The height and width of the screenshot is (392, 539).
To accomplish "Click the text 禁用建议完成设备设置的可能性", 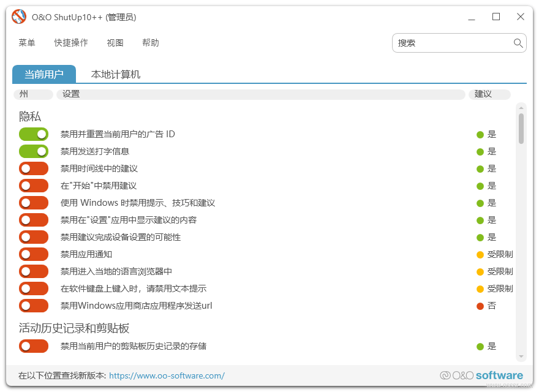I will (x=121, y=237).
